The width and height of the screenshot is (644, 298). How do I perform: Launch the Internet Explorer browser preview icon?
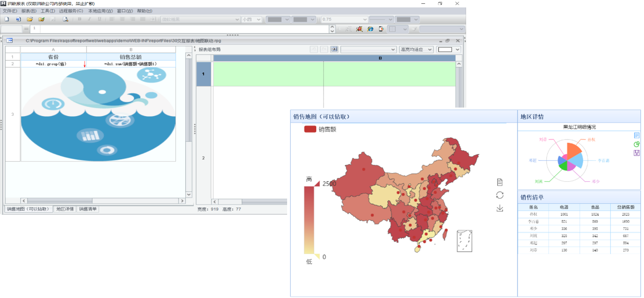370,29
